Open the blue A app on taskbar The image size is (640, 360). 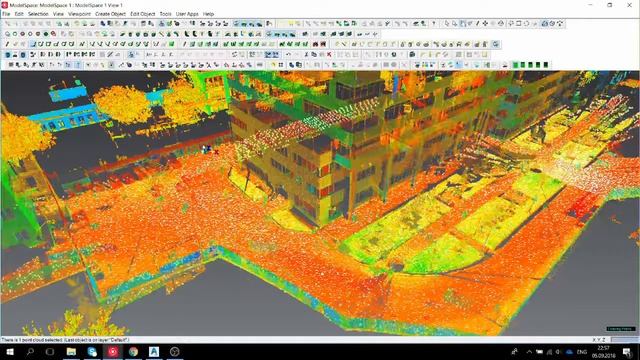click(154, 351)
